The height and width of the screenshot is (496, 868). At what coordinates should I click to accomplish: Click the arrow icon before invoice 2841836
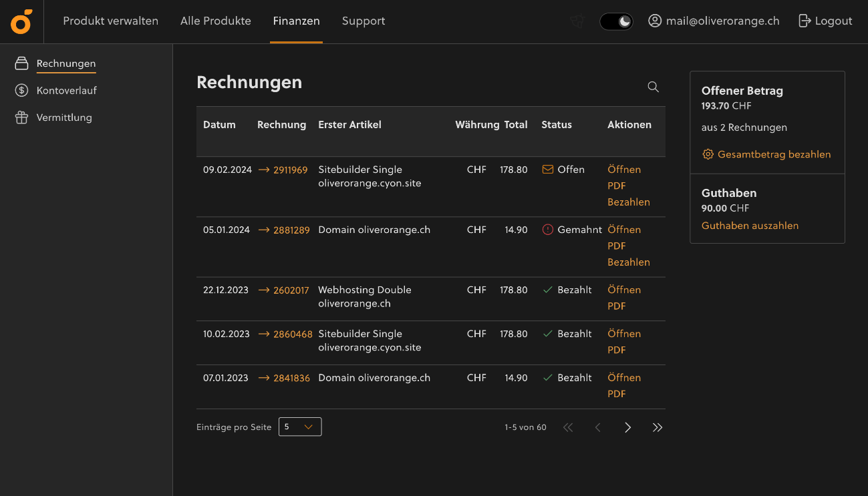[263, 378]
